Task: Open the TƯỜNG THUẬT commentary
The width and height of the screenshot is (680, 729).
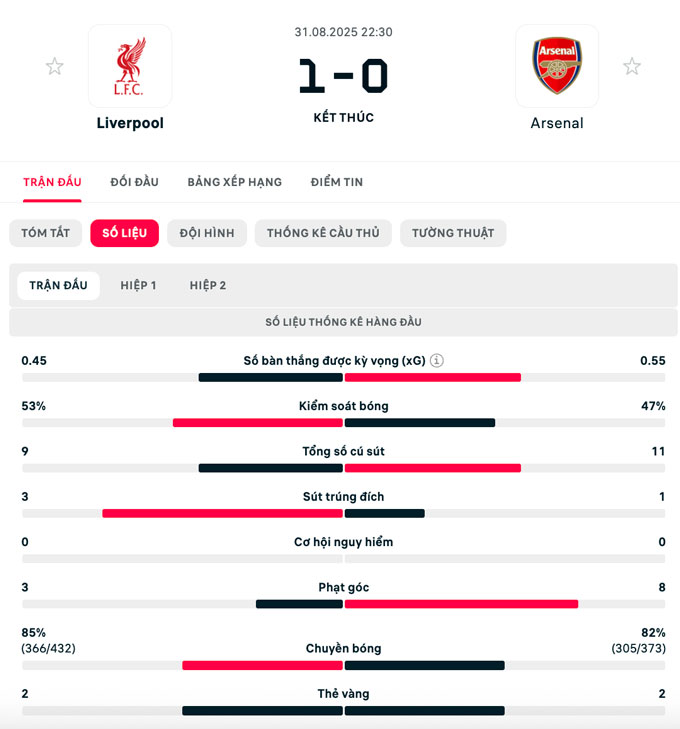Action: (453, 233)
